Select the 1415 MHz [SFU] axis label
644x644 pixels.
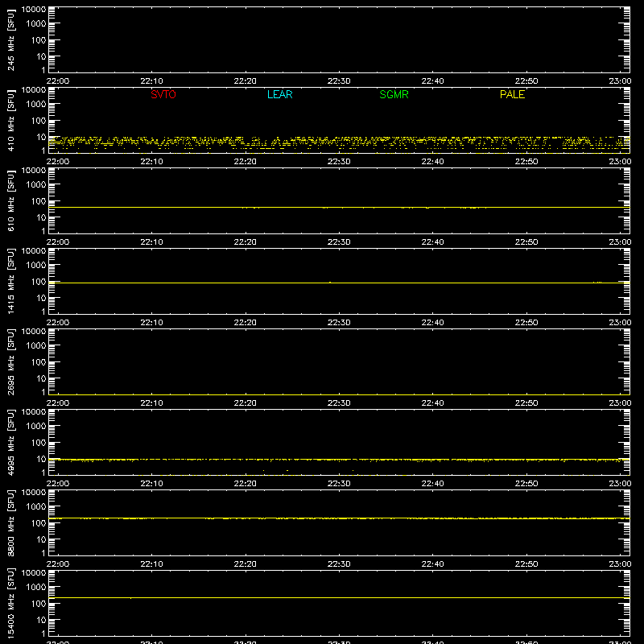pos(10,281)
